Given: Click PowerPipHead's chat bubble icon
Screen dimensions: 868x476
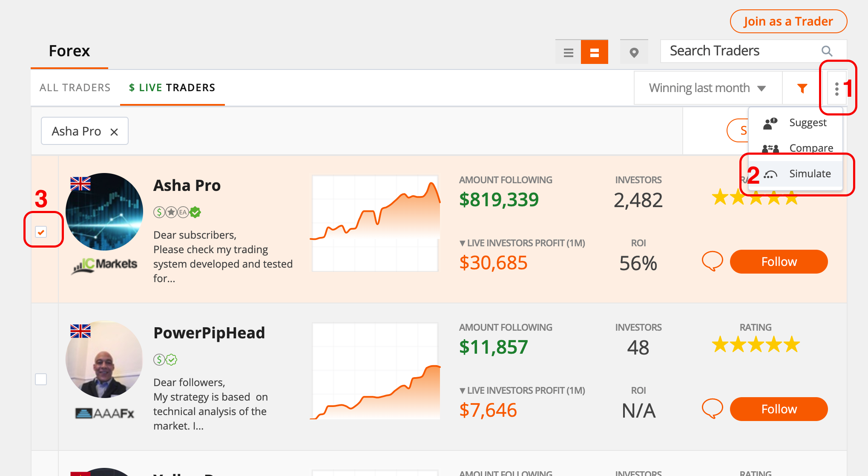Looking at the screenshot, I should (x=713, y=409).
